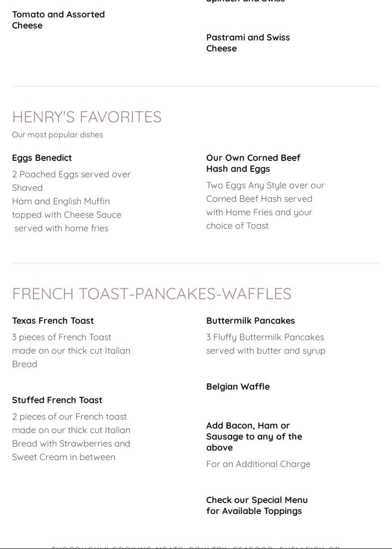The image size is (392, 549).
Task: Click the Eggs Benedict poached eggs description
Action: tap(71, 201)
